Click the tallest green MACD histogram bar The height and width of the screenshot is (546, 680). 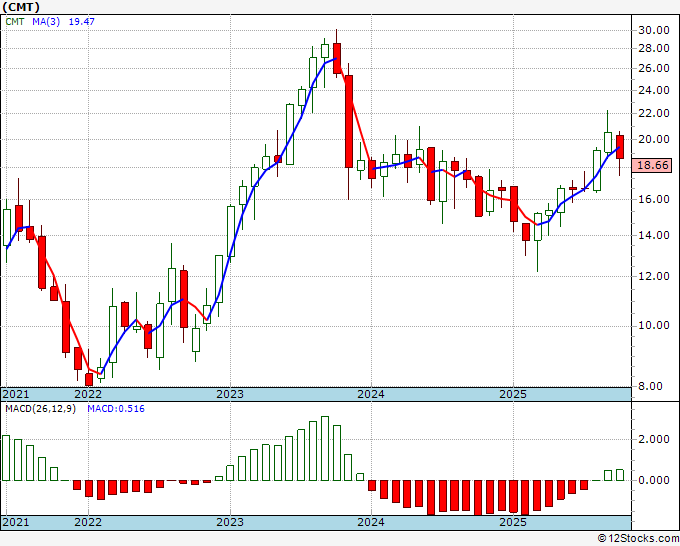pyautogui.click(x=325, y=448)
